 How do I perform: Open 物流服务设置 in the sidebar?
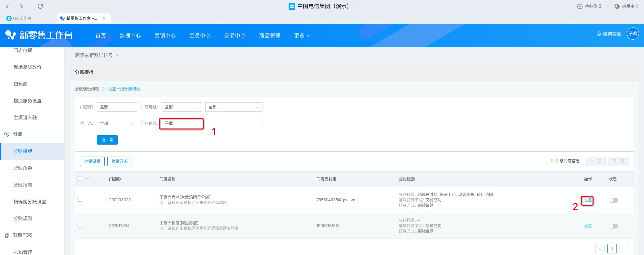[x=28, y=101]
